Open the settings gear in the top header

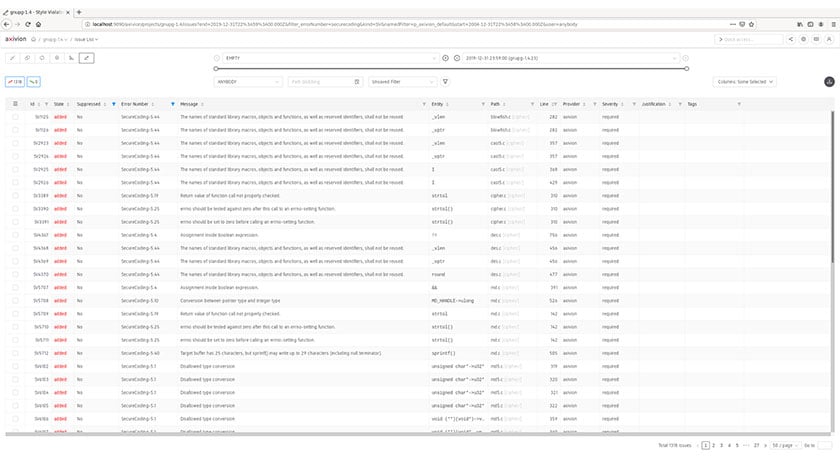803,39
